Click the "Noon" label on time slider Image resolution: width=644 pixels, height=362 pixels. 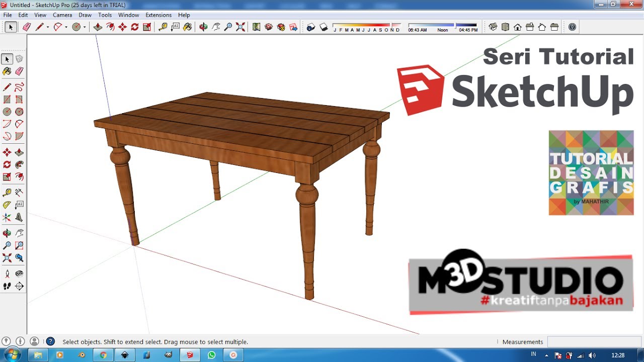click(443, 30)
